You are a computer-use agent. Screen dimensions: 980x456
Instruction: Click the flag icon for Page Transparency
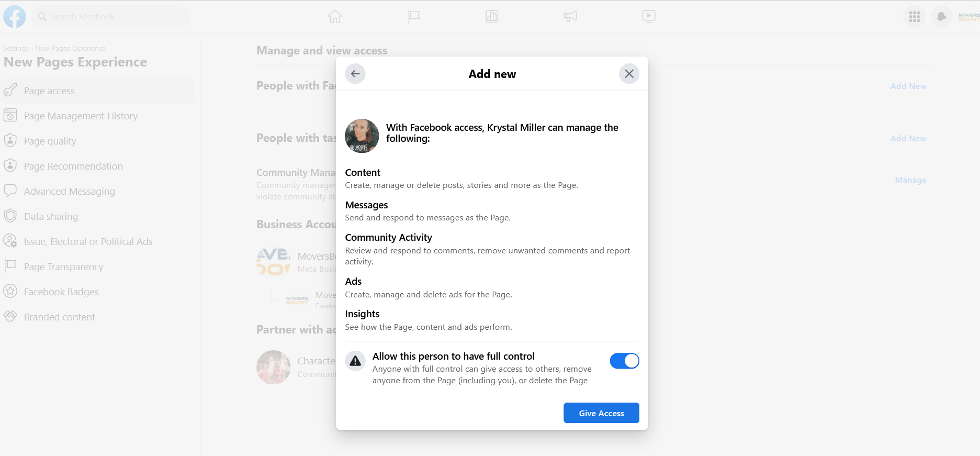coord(10,266)
